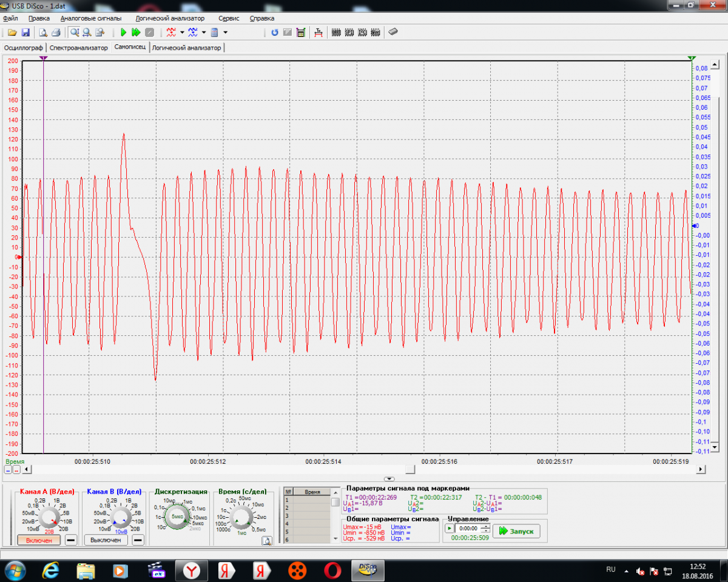Toggle Channel A 'Включен' button
The height and width of the screenshot is (582, 728).
point(39,540)
